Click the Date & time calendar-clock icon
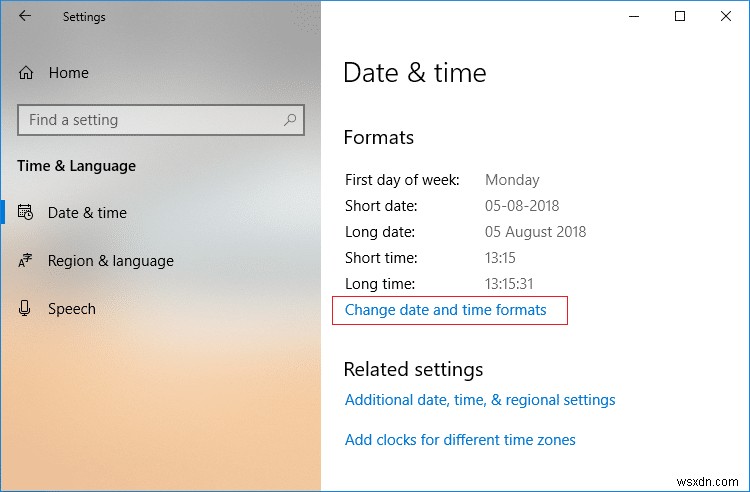The height and width of the screenshot is (492, 750). 26,213
